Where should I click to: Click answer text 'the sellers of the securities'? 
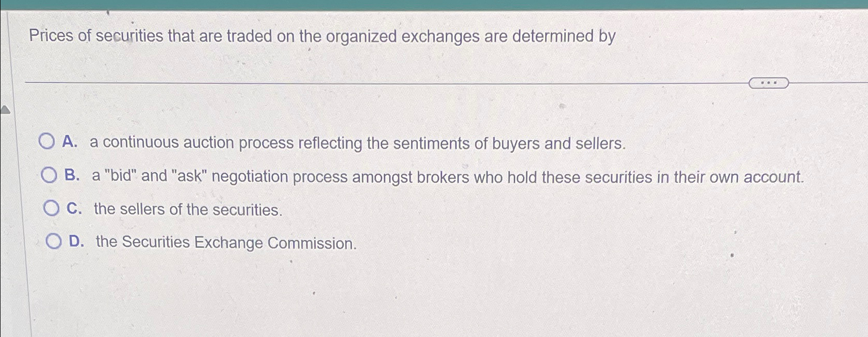[x=188, y=210]
